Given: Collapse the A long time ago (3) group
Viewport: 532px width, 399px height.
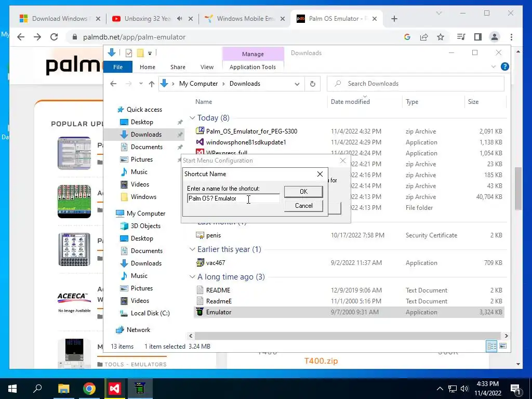Looking at the screenshot, I should [192, 277].
